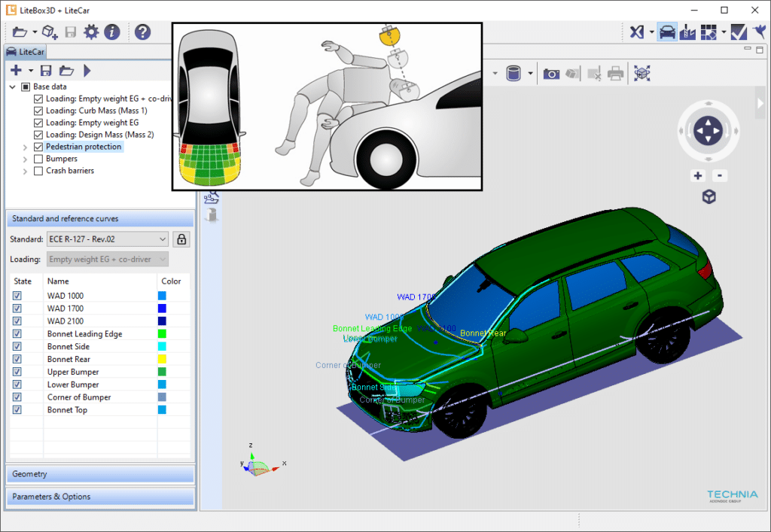Click the Lower Bumper color swatch

(x=163, y=385)
